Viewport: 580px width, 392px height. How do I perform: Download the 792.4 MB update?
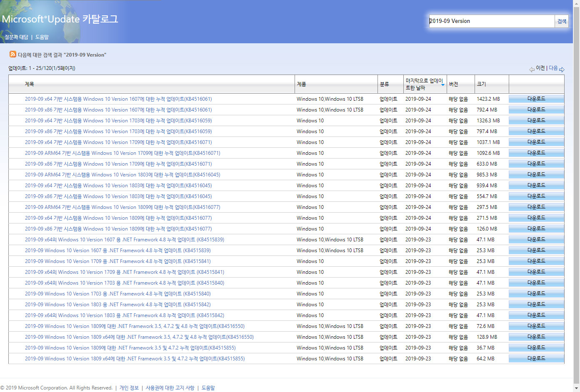[536, 110]
